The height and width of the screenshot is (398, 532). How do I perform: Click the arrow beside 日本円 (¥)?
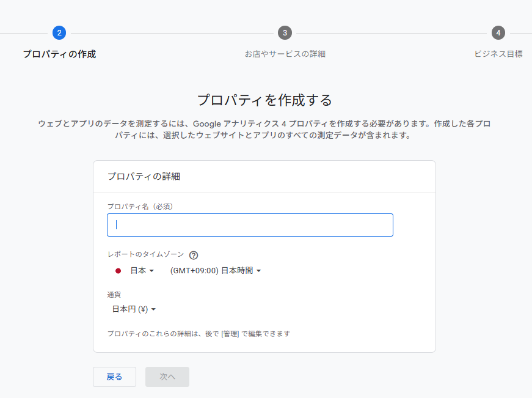[154, 309]
